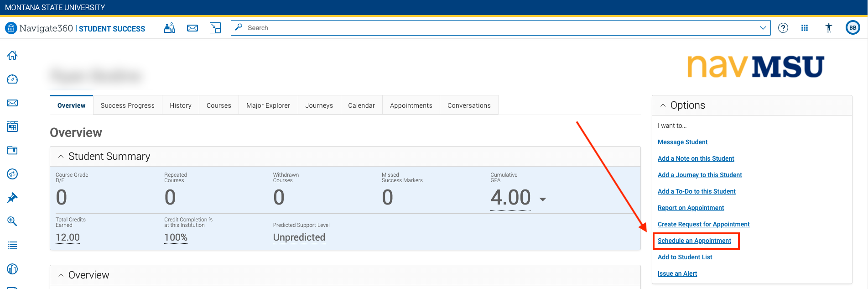Image resolution: width=868 pixels, height=289 pixels.
Task: Click Add a To-Do to this Student
Action: tap(696, 191)
